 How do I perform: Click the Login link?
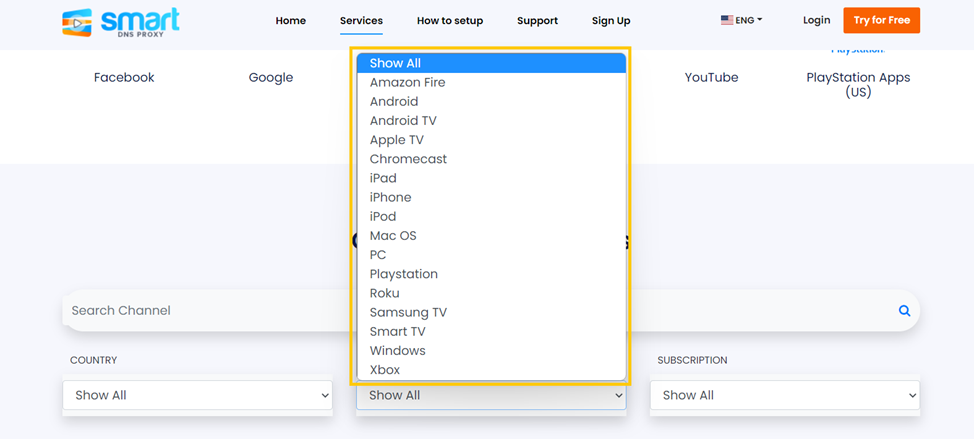click(x=816, y=20)
